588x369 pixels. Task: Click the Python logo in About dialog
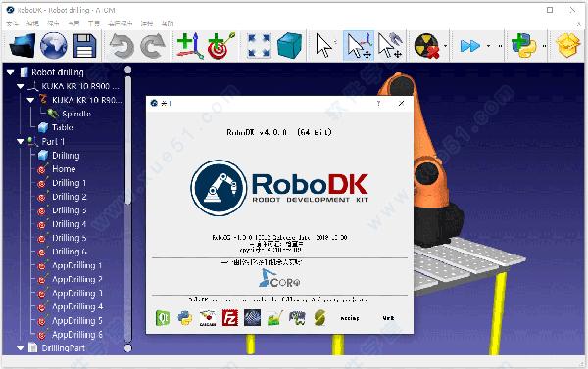click(185, 318)
